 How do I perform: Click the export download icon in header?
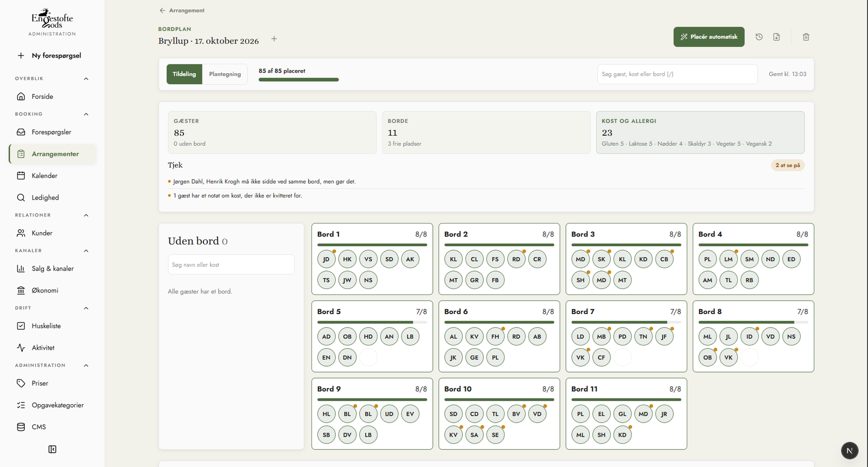[776, 37]
